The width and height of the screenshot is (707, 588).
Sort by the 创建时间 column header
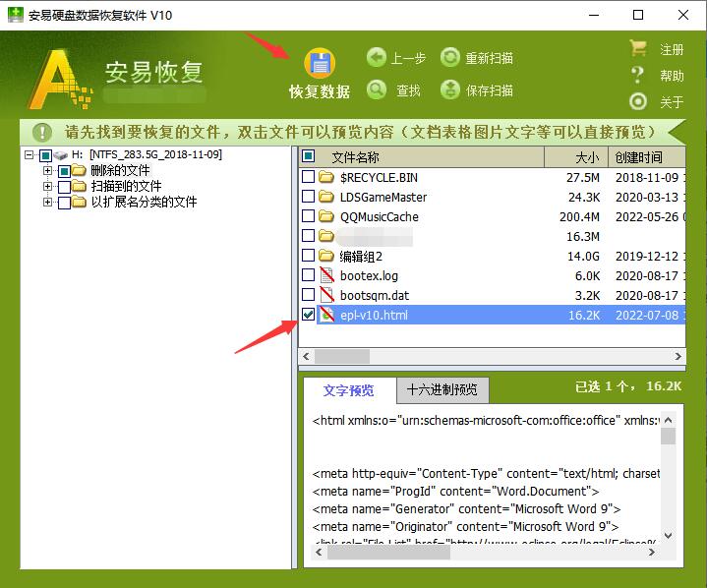click(x=647, y=157)
